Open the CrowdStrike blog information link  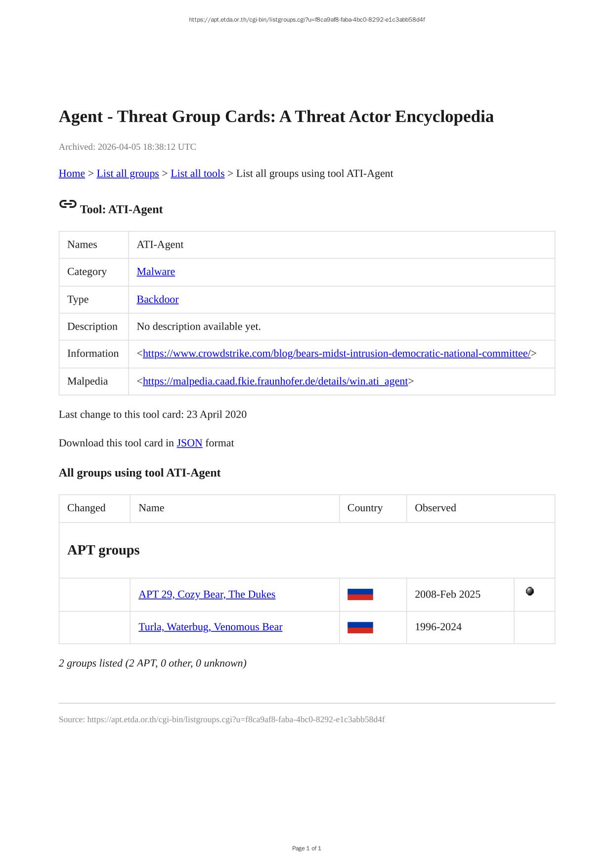[336, 353]
